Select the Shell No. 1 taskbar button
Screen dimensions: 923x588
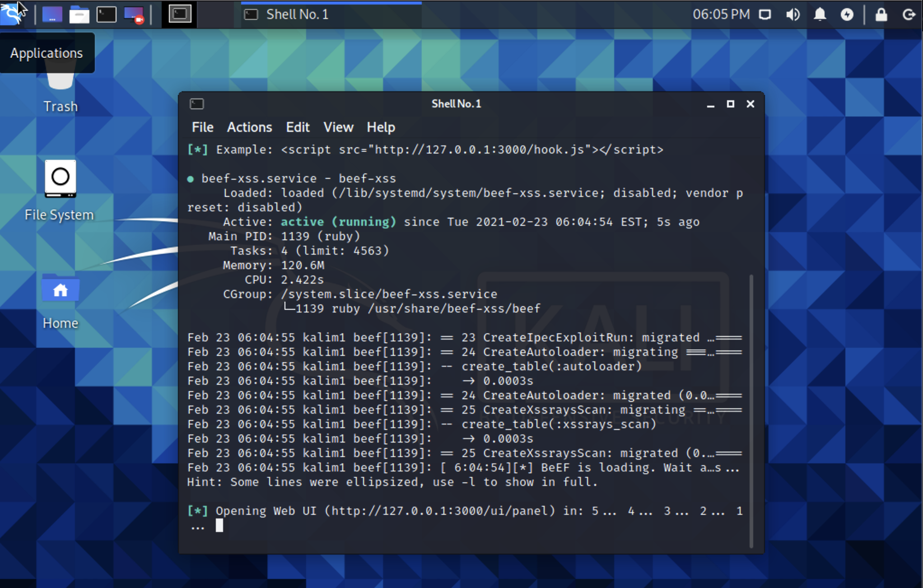click(x=331, y=15)
